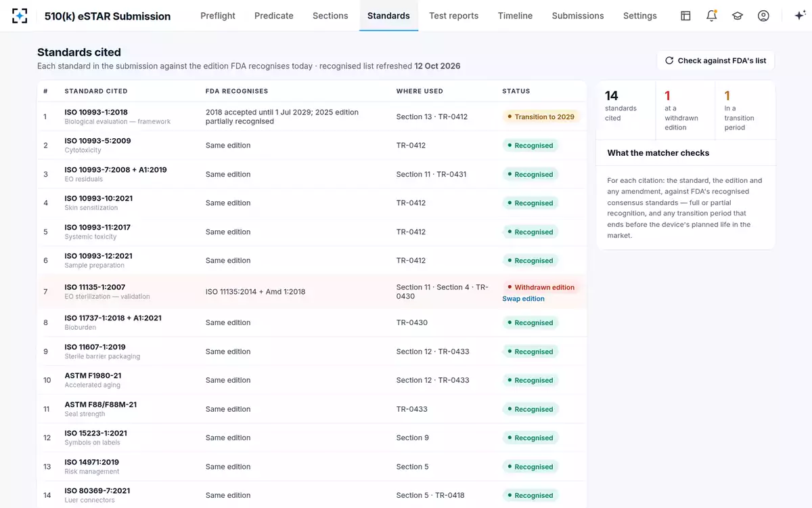
Task: Go to the Submissions tab
Action: (578, 16)
